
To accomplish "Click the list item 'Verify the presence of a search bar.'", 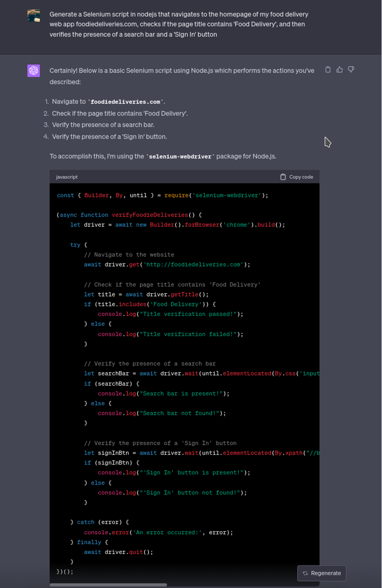I will point(103,125).
